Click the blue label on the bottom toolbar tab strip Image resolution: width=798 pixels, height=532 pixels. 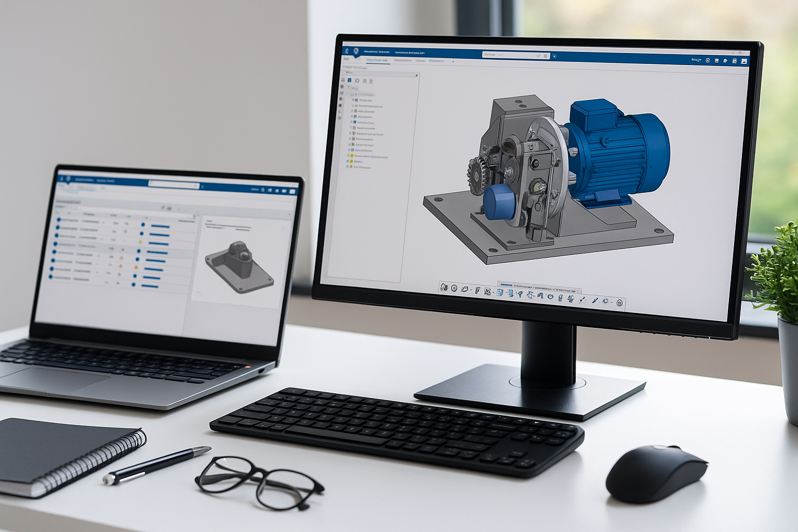tap(506, 285)
